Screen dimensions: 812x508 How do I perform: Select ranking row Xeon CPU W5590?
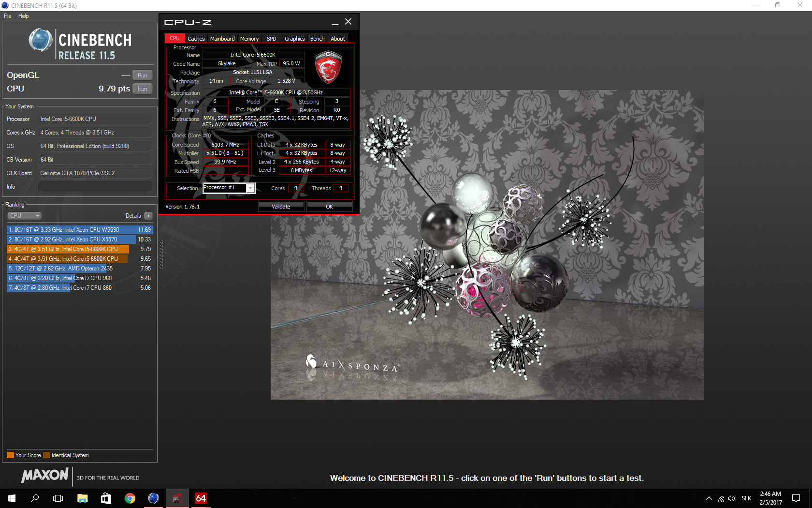80,230
